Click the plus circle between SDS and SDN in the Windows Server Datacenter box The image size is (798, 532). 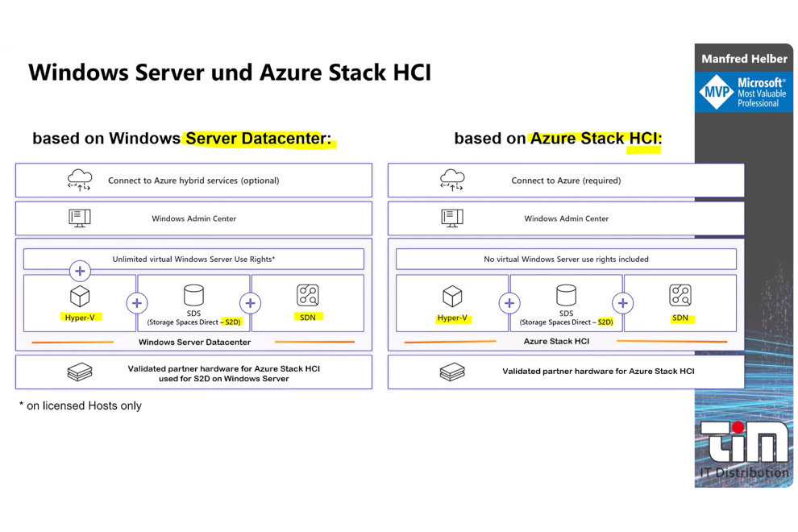(x=251, y=303)
